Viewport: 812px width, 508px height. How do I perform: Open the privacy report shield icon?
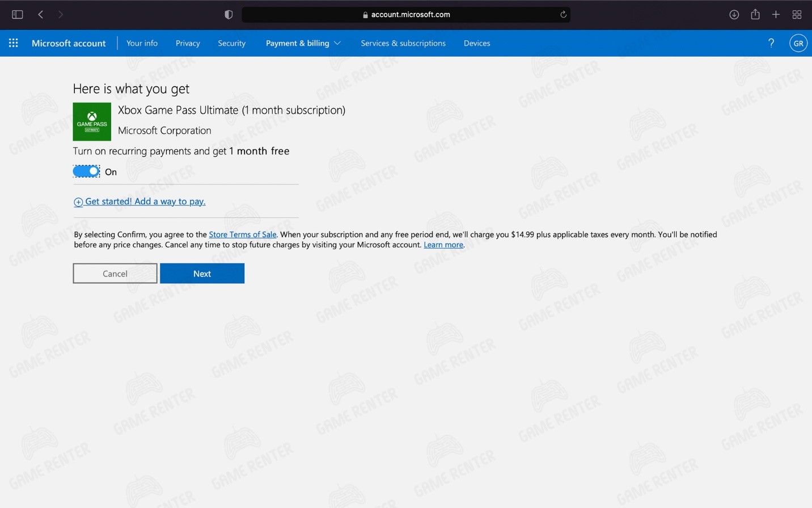click(x=229, y=15)
